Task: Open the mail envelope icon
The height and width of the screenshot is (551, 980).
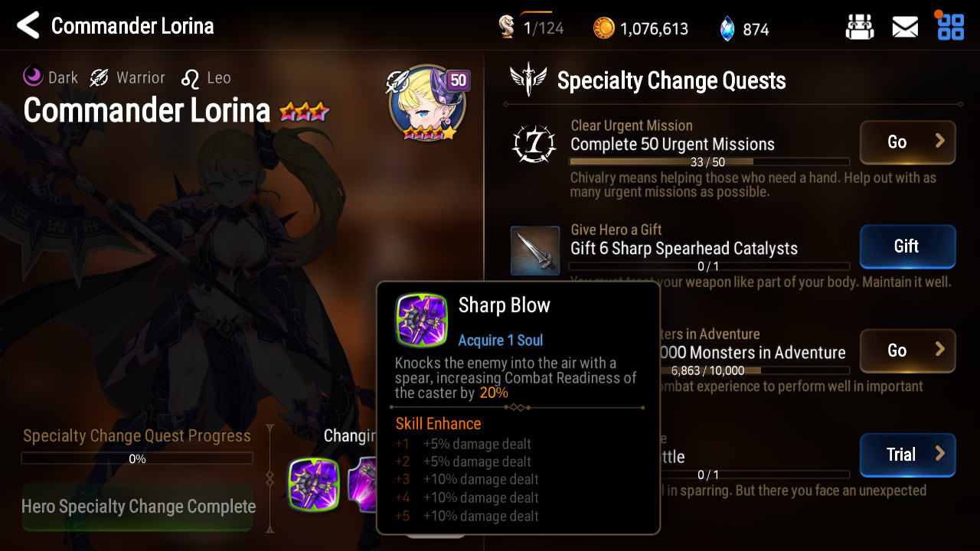Action: [905, 28]
